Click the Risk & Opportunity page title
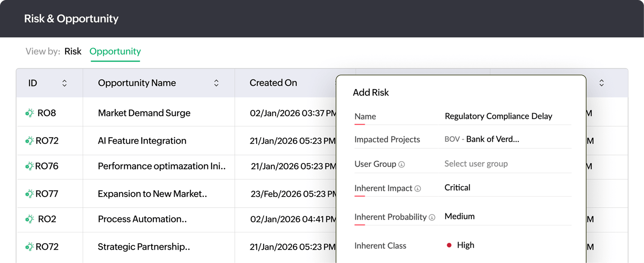This screenshot has height=263, width=644. pyautogui.click(x=71, y=19)
